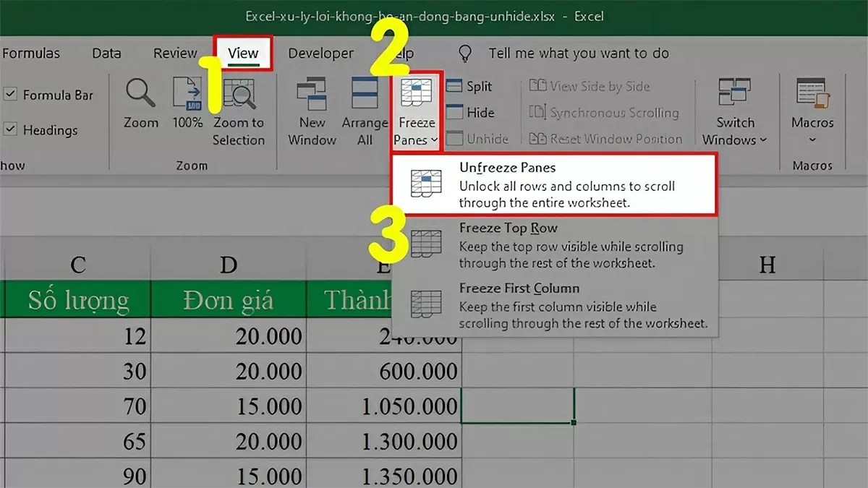The width and height of the screenshot is (868, 488).
Task: Open the Switch Windows dropdown
Action: 735,112
